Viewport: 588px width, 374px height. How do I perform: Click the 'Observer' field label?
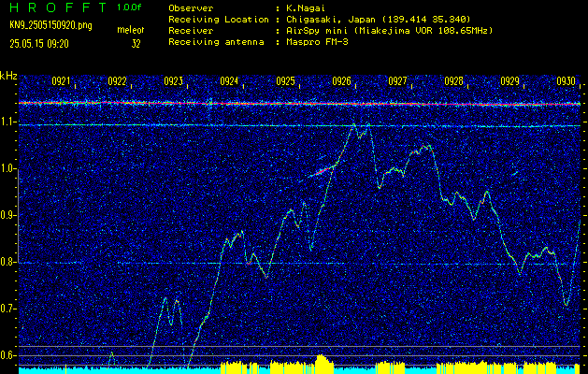[x=191, y=7]
